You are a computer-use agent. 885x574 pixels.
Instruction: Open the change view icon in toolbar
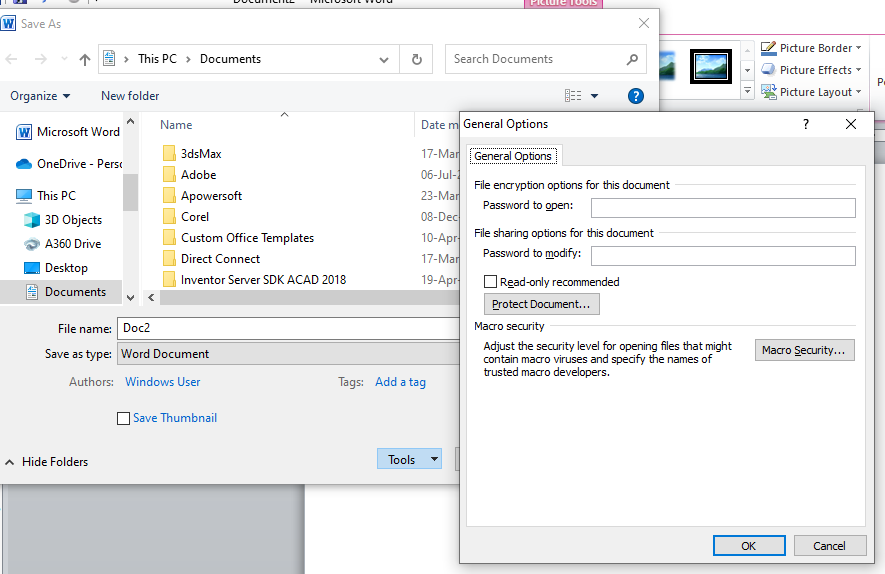pos(573,96)
